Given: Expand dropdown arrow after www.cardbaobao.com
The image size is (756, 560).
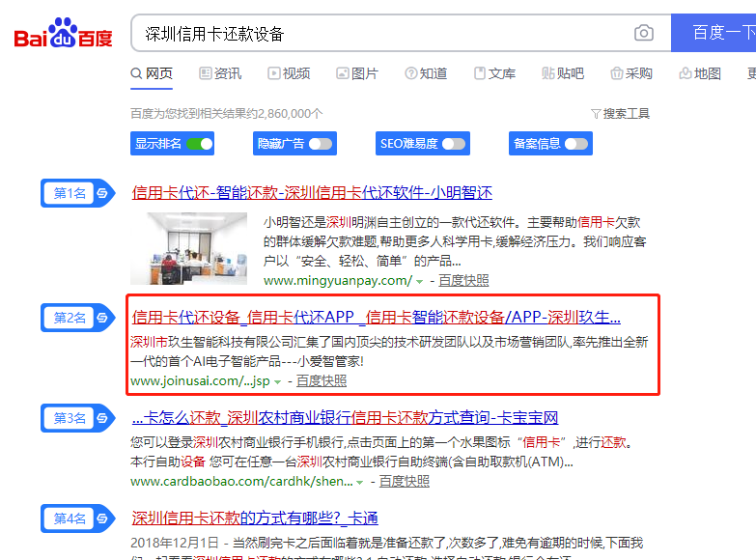Looking at the screenshot, I should coord(360,483).
